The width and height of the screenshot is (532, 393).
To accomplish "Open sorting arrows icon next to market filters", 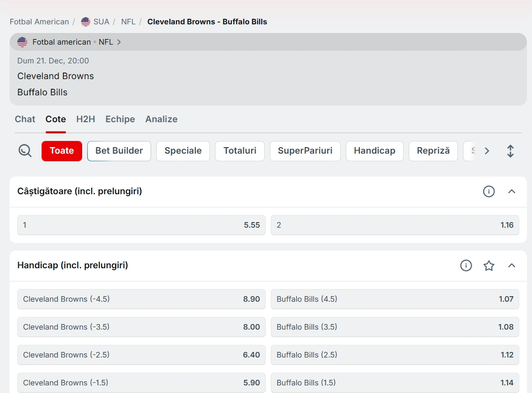I will pos(510,151).
